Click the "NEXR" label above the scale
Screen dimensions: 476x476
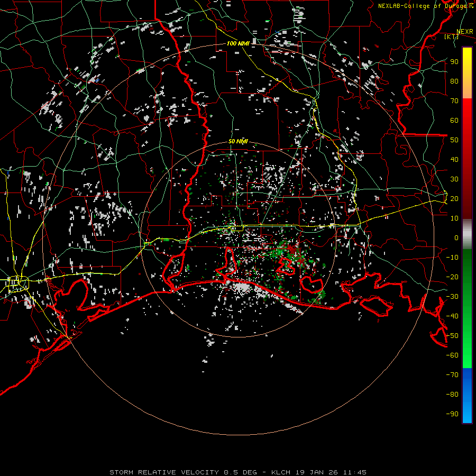[465, 32]
